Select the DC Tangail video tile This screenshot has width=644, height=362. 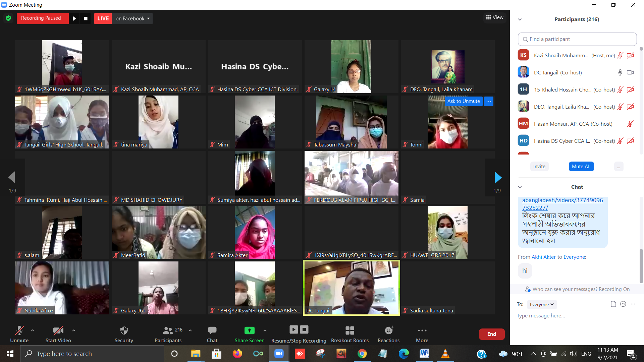(352, 288)
